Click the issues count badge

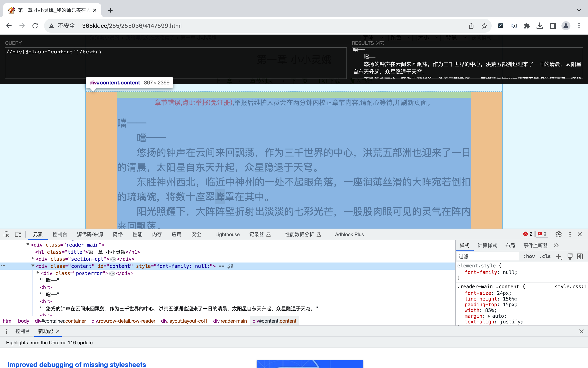pyautogui.click(x=542, y=234)
